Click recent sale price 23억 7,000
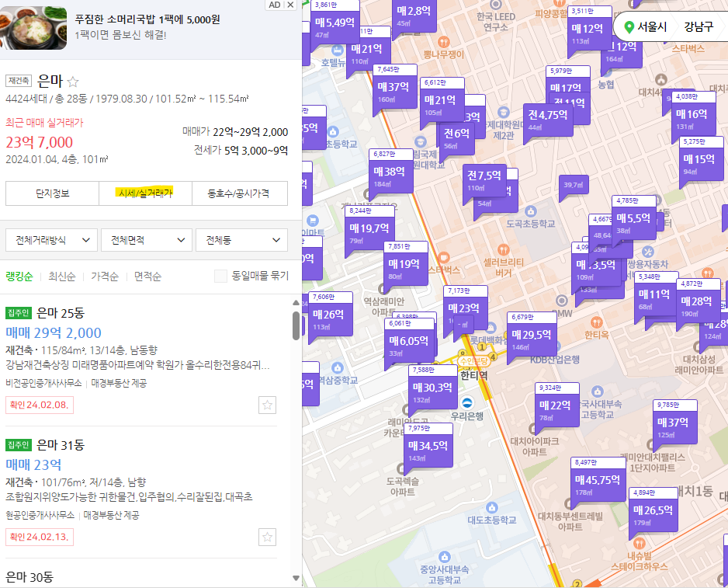The width and height of the screenshot is (728, 588). point(40,142)
